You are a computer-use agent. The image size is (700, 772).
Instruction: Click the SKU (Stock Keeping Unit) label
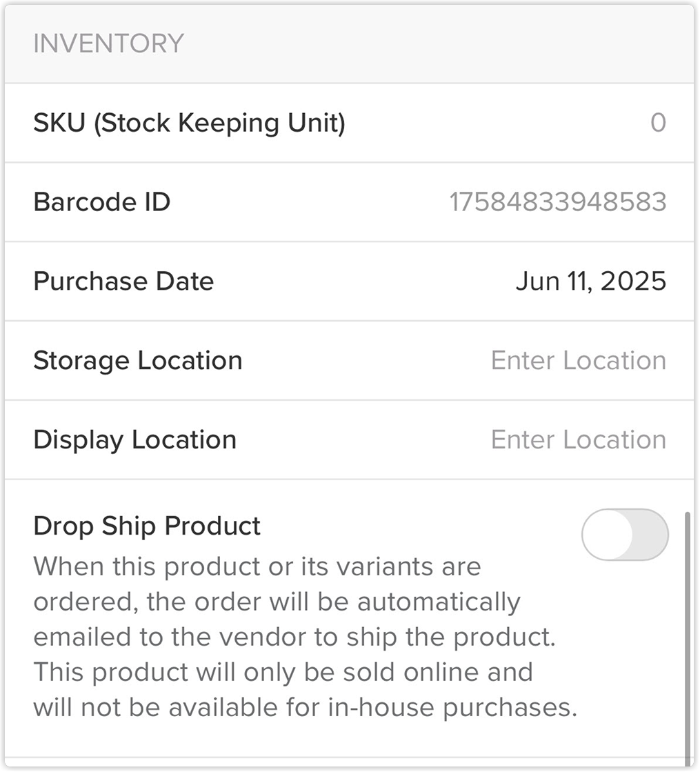tap(190, 123)
